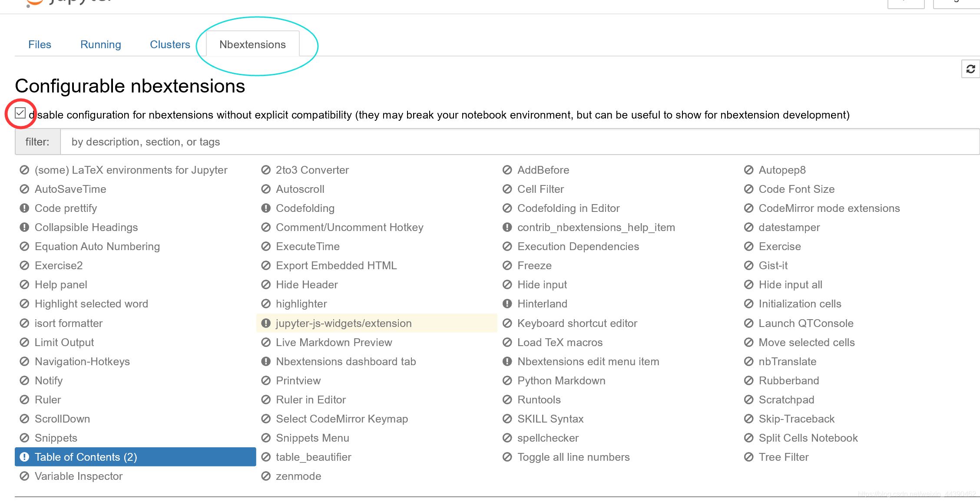Click the icon next to Tree Filter
This screenshot has width=980, height=502.
point(748,457)
